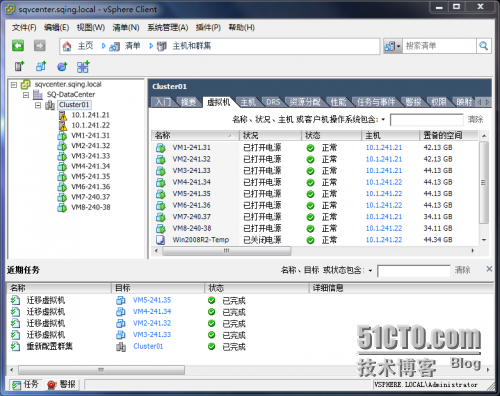Open recent tasks filter dropdown arrow
This screenshot has height=396, width=500.
tap(370, 271)
